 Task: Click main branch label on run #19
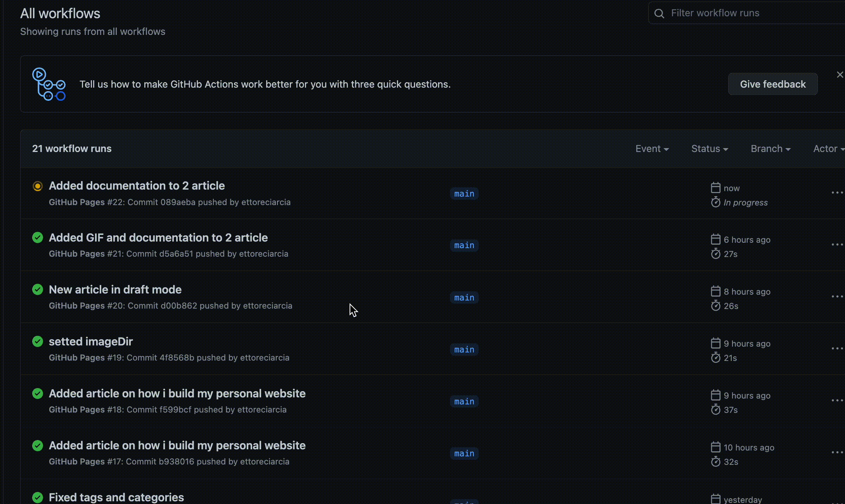[x=464, y=349]
